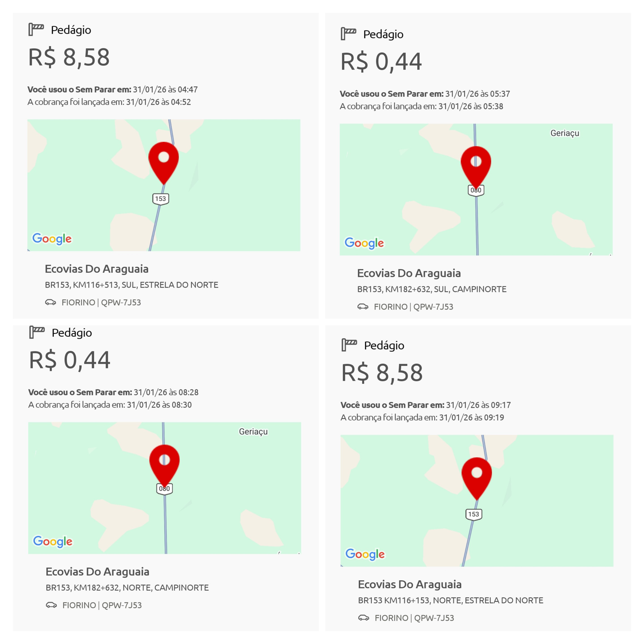Click the toll gate icon on 05:37 receipt
This screenshot has width=644, height=644.
coord(348,34)
